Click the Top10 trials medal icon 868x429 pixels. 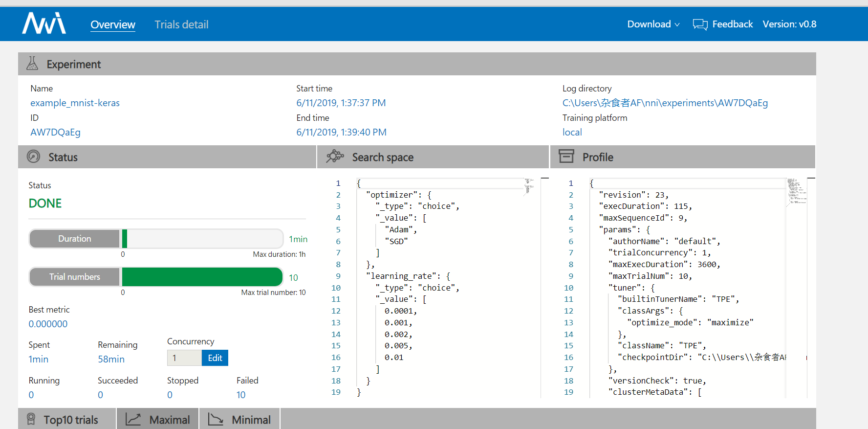pos(31,419)
